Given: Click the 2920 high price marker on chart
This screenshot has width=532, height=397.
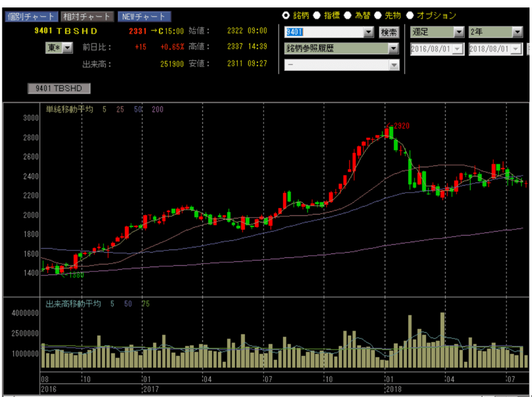Looking at the screenshot, I should tap(400, 126).
